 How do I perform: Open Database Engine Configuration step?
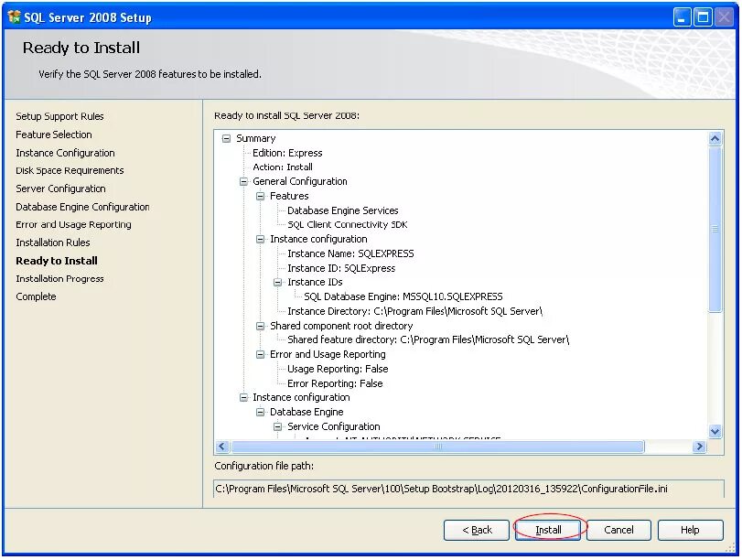pyautogui.click(x=82, y=207)
